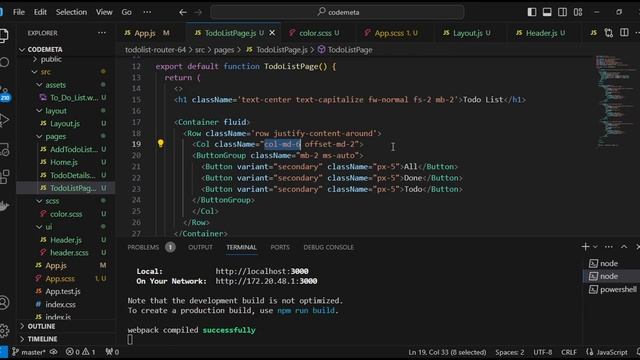Open the Manage gear icon
Screen dimensions: 640x360
pyautogui.click(x=4, y=330)
